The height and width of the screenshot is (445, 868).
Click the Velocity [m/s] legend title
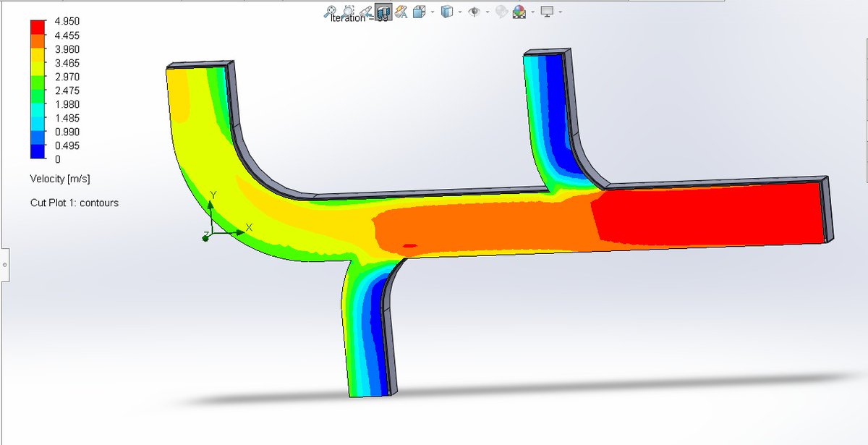point(60,179)
